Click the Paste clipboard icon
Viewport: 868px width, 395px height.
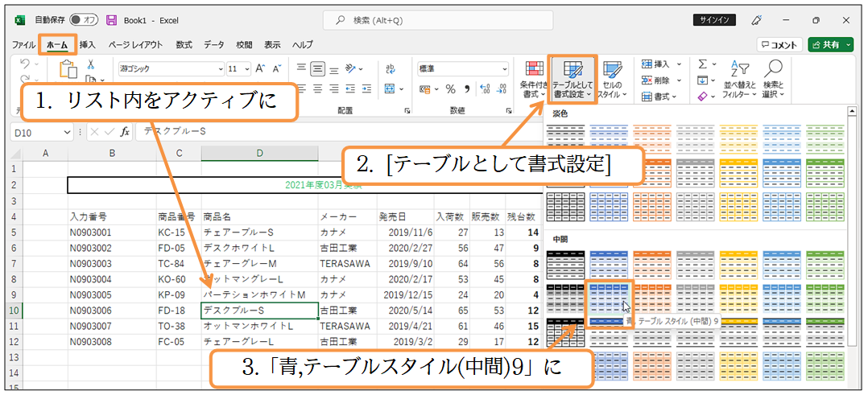tap(68, 68)
